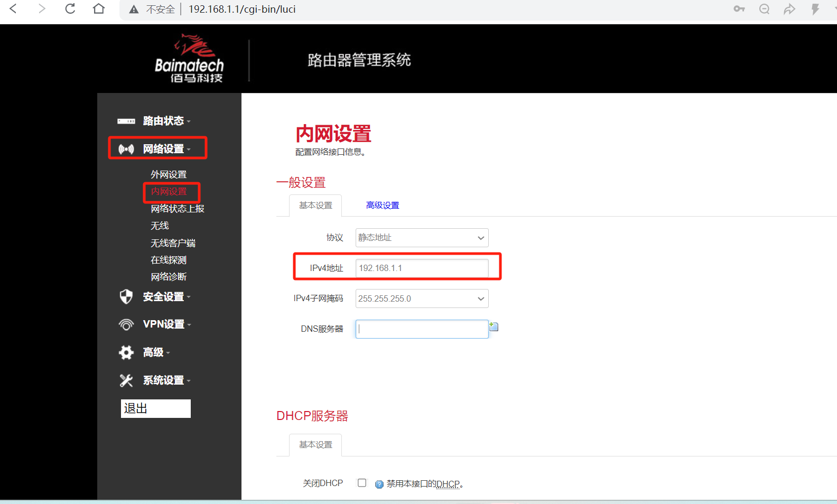Viewport: 837px width, 504px height.
Task: Click the saved password key icon
Action: (x=739, y=9)
